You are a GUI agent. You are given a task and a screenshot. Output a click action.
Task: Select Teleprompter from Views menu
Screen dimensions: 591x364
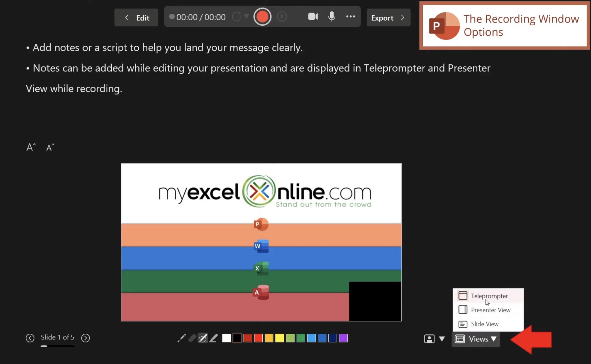tap(488, 296)
